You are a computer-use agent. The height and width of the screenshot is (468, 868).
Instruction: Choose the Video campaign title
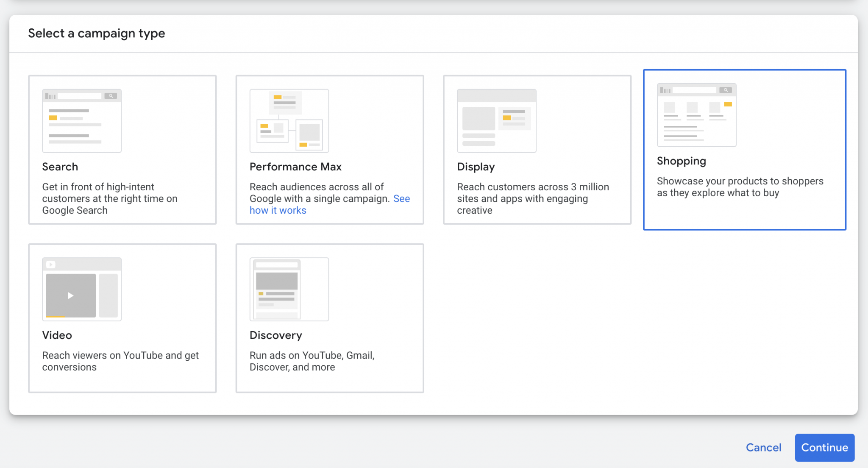pos(57,335)
